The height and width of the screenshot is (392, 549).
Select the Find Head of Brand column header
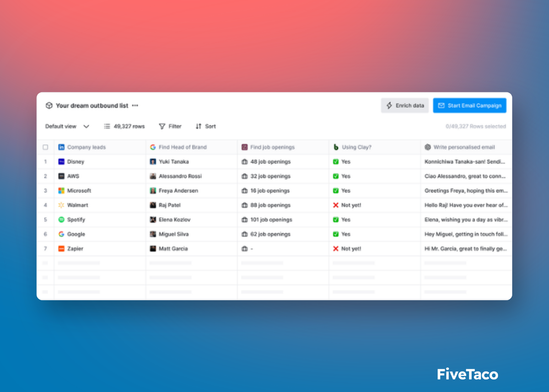click(192, 147)
